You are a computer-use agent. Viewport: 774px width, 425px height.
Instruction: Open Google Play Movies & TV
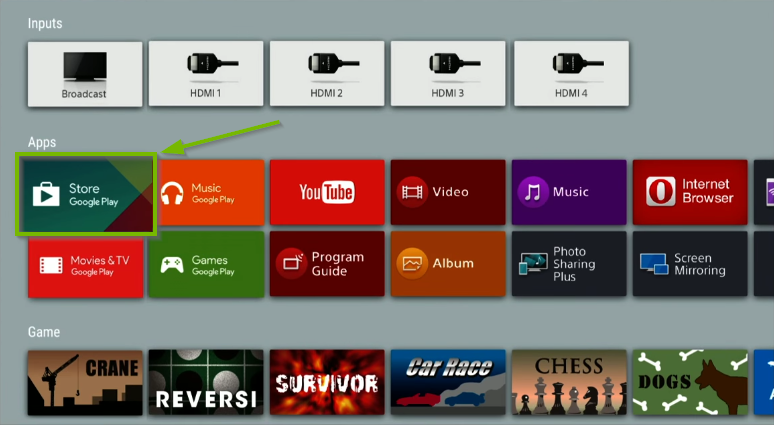(x=85, y=267)
